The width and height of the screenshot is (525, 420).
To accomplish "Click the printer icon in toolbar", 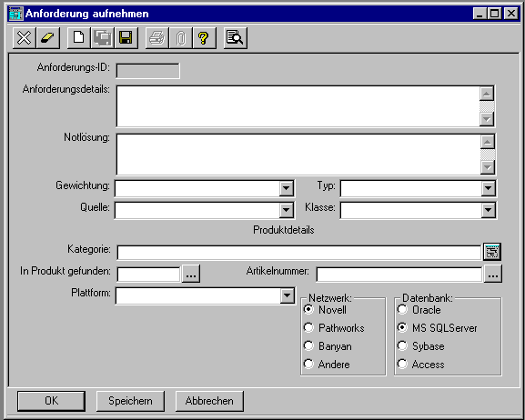I will tap(156, 38).
